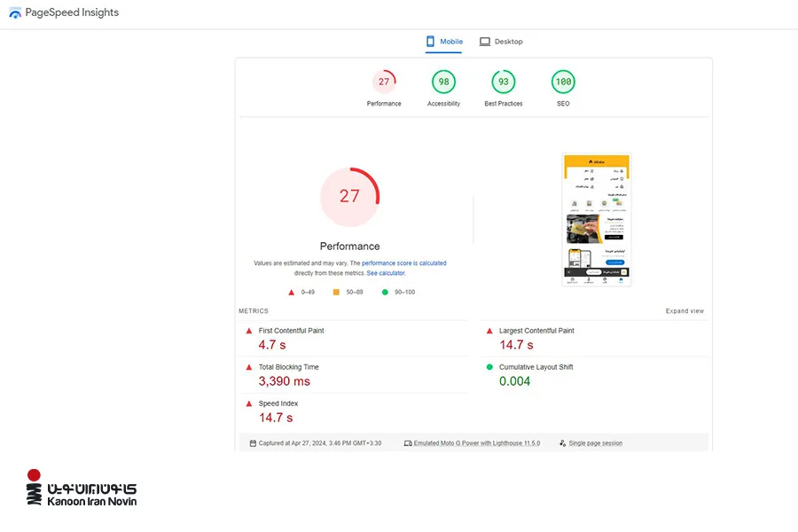Image resolution: width=798 pixels, height=532 pixels.
Task: Select the Accessibility score gauge 98
Action: click(444, 82)
